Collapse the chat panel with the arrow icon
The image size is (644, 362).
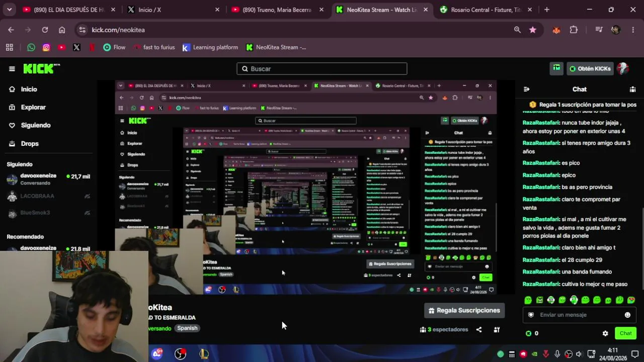pyautogui.click(x=526, y=89)
